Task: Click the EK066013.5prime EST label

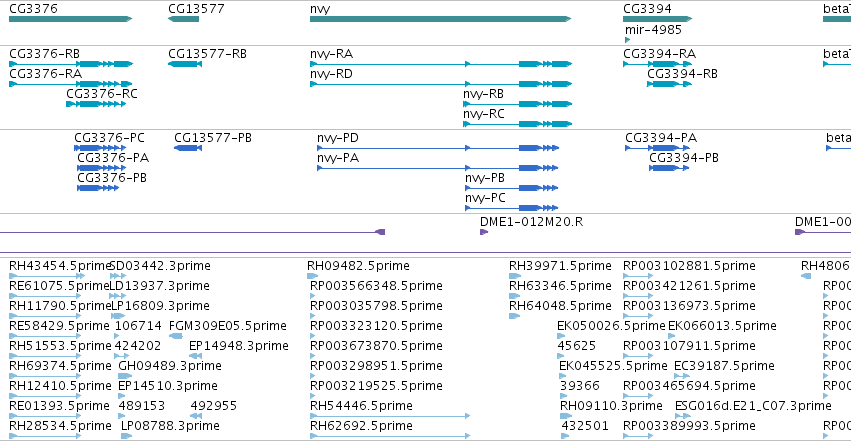Action: pos(722,326)
